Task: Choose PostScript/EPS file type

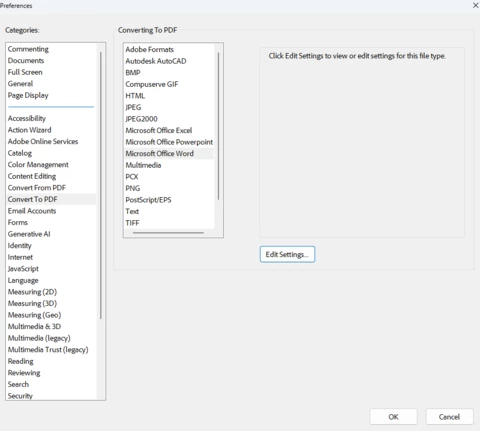Action: point(148,200)
